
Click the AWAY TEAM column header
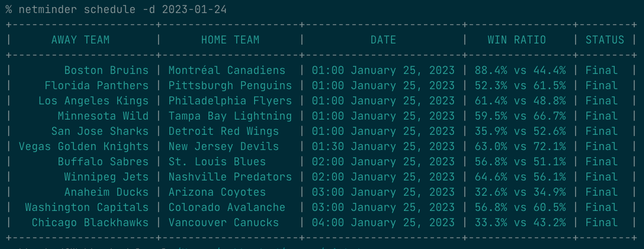[80, 40]
